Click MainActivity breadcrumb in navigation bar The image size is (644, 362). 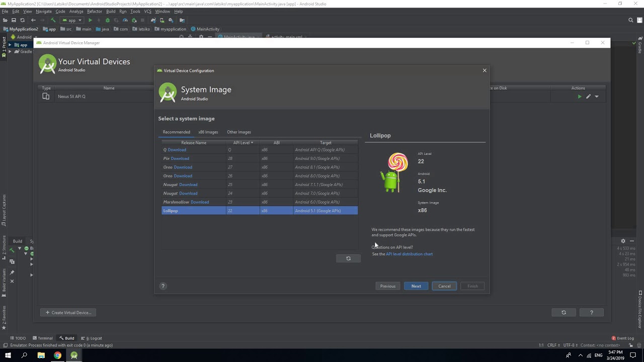(205, 29)
